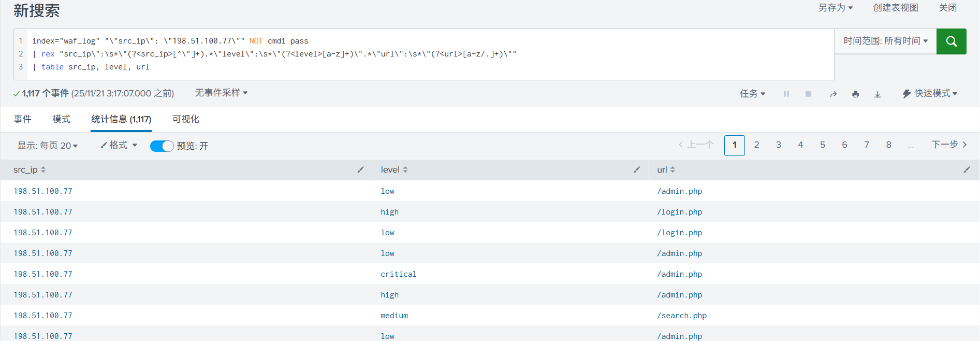Open the search mode dropdown

click(930, 93)
